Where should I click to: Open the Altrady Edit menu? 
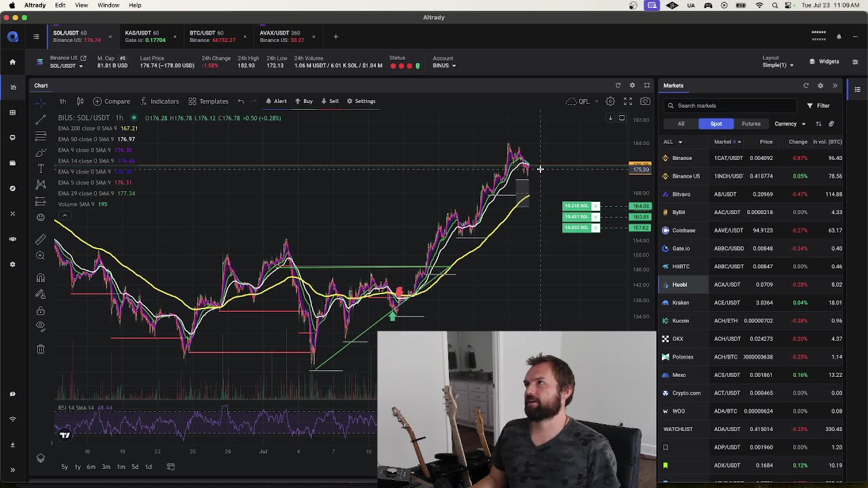pos(60,5)
